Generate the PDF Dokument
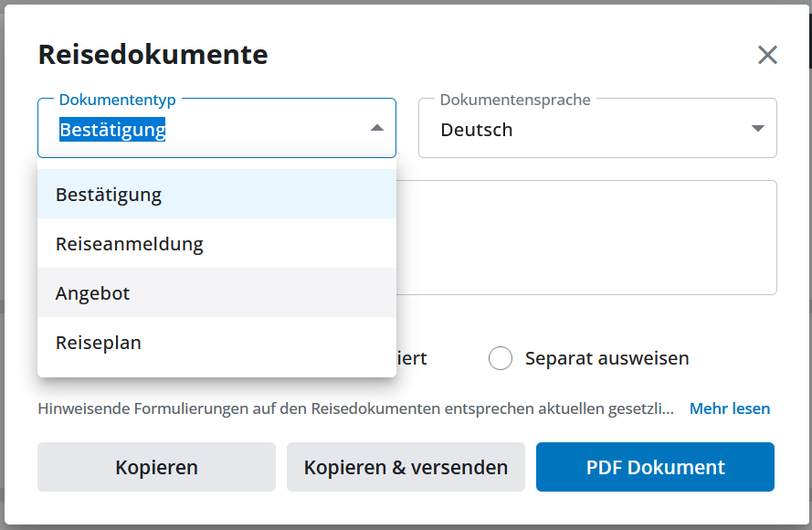 point(655,467)
